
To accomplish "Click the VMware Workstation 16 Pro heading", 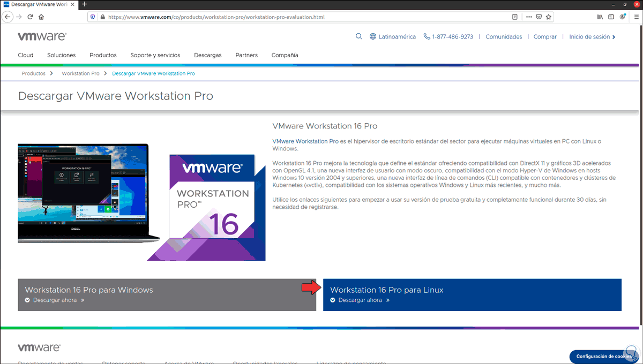I will 325,126.
